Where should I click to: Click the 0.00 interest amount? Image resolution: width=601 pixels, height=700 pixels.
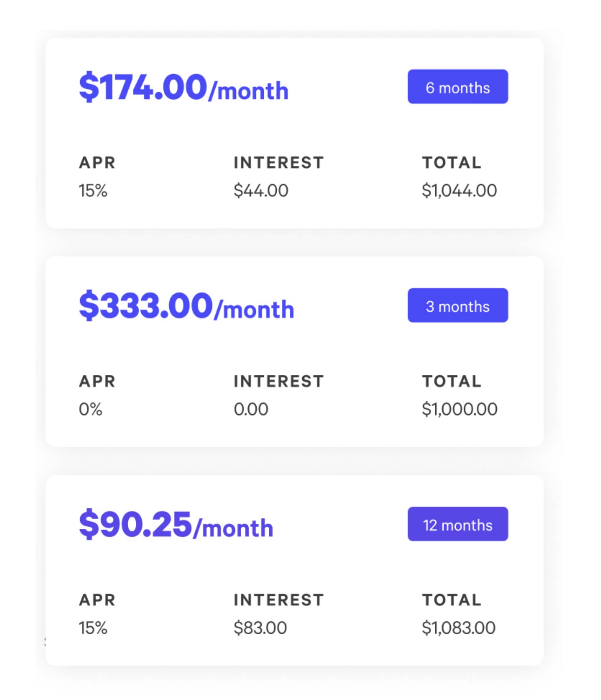tap(251, 409)
